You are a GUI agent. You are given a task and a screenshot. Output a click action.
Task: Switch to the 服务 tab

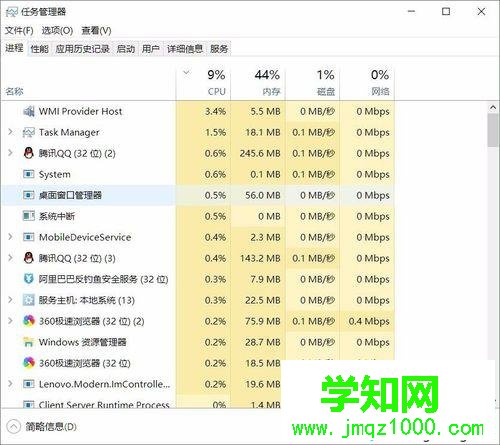219,49
